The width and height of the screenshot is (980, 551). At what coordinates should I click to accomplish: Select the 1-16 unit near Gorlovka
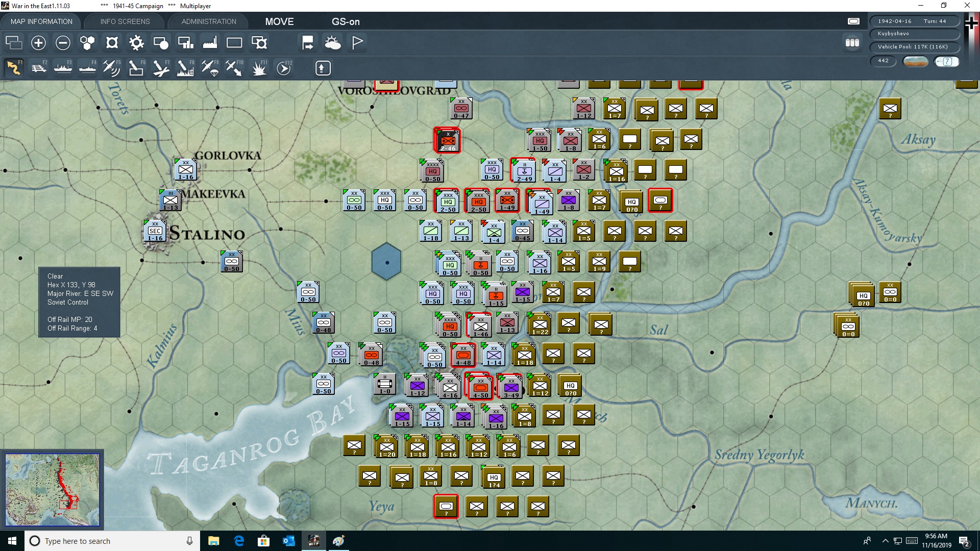[x=186, y=170]
